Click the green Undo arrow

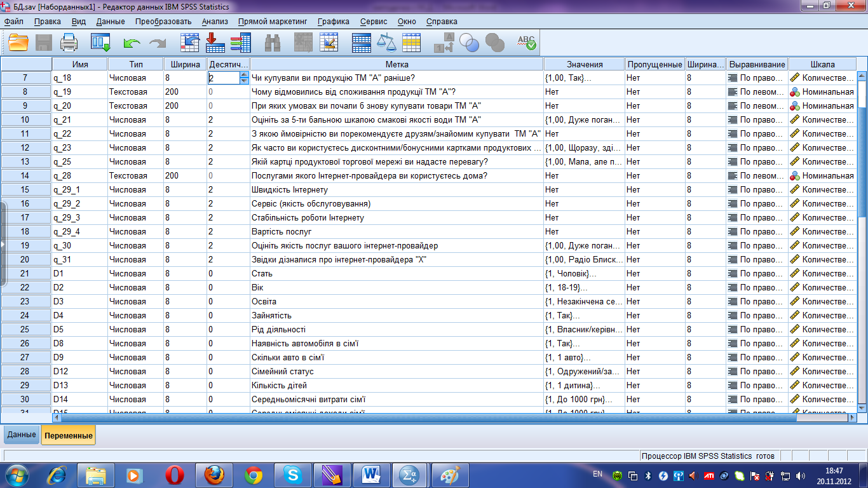tap(132, 43)
